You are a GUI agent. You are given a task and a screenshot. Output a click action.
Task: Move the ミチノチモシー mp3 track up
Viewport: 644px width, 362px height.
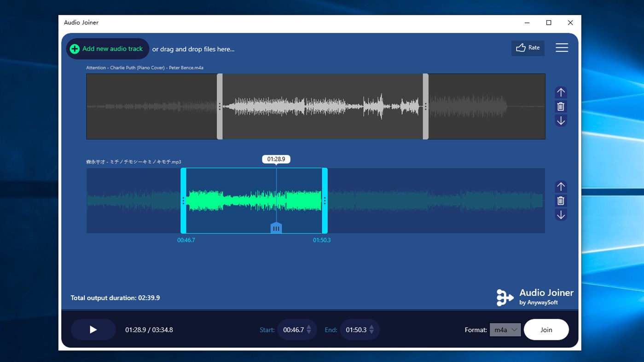(x=561, y=186)
